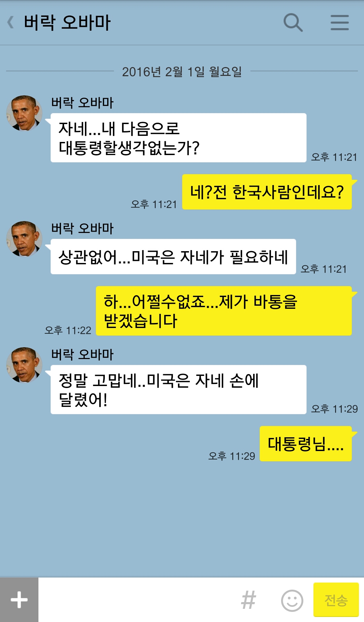This screenshot has width=364, height=622.
Task: Select message 상관없어...미국은 자네가 필요하네
Action: (x=173, y=257)
